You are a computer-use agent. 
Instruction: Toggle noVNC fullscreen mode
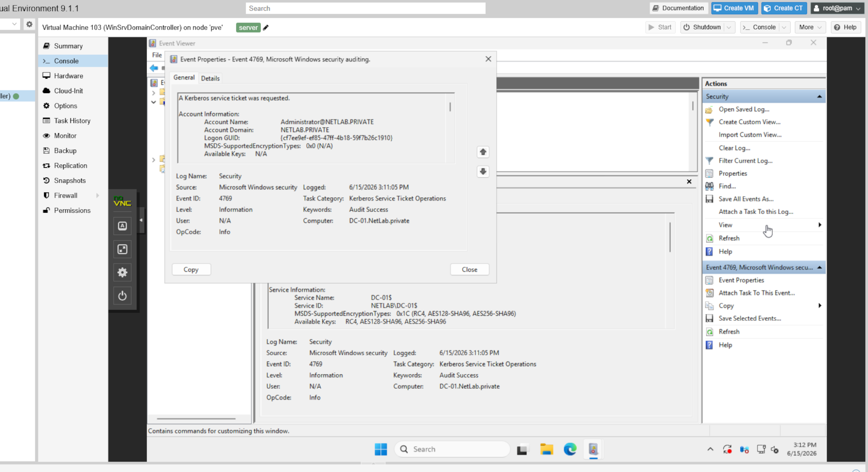122,249
